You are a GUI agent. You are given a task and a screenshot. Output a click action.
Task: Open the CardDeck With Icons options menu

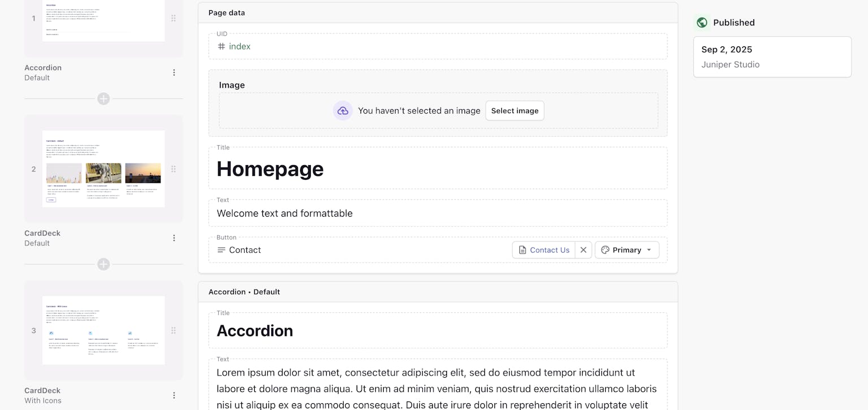coord(174,395)
